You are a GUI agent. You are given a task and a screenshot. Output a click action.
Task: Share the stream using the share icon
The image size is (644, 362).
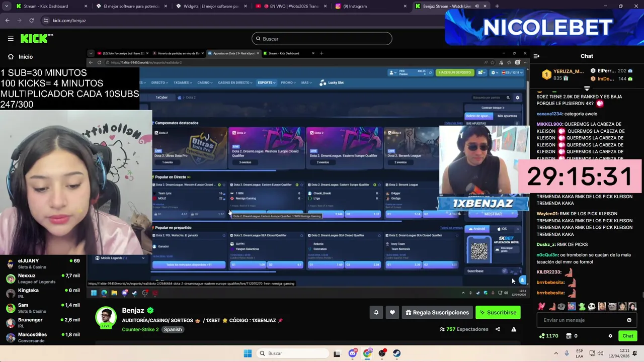(498, 329)
